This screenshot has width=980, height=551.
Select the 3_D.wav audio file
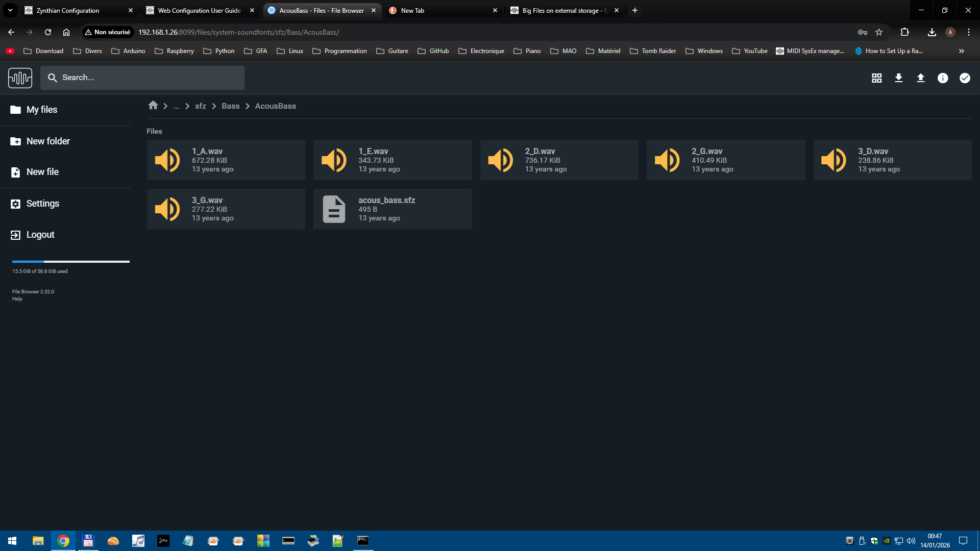pyautogui.click(x=892, y=160)
